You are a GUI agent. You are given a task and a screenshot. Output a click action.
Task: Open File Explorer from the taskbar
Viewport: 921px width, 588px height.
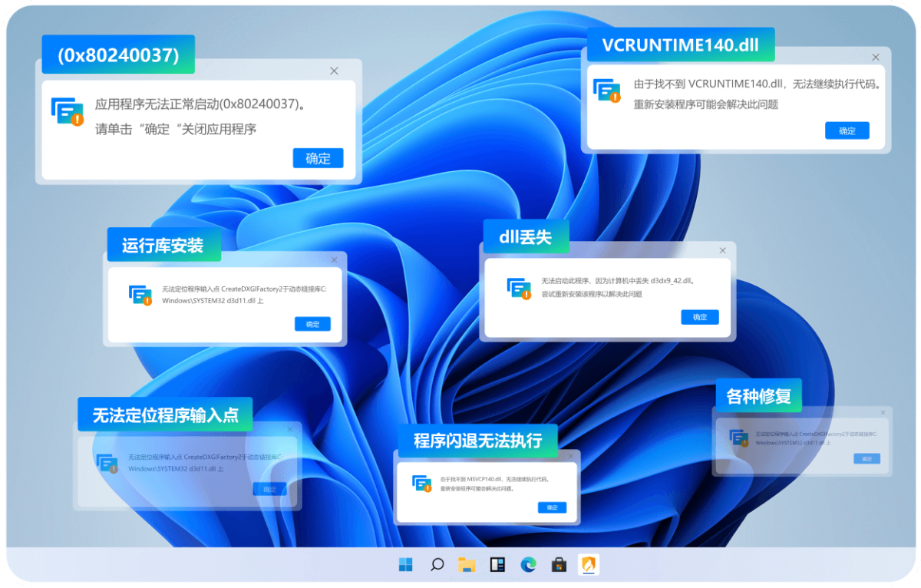(467, 566)
